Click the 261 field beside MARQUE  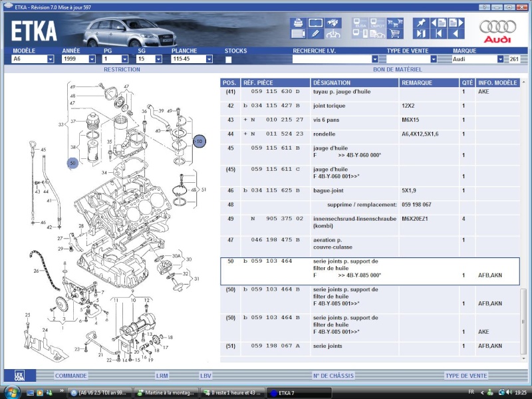click(x=514, y=59)
